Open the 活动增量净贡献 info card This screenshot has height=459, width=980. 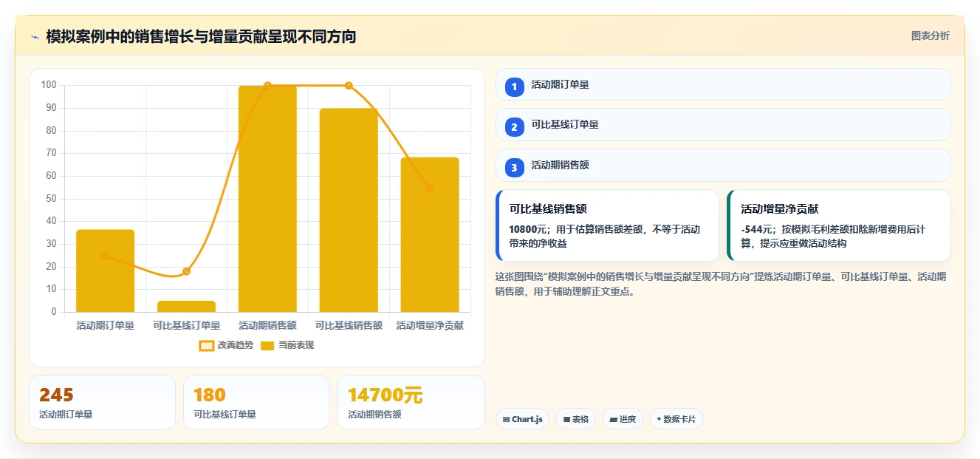tap(839, 225)
